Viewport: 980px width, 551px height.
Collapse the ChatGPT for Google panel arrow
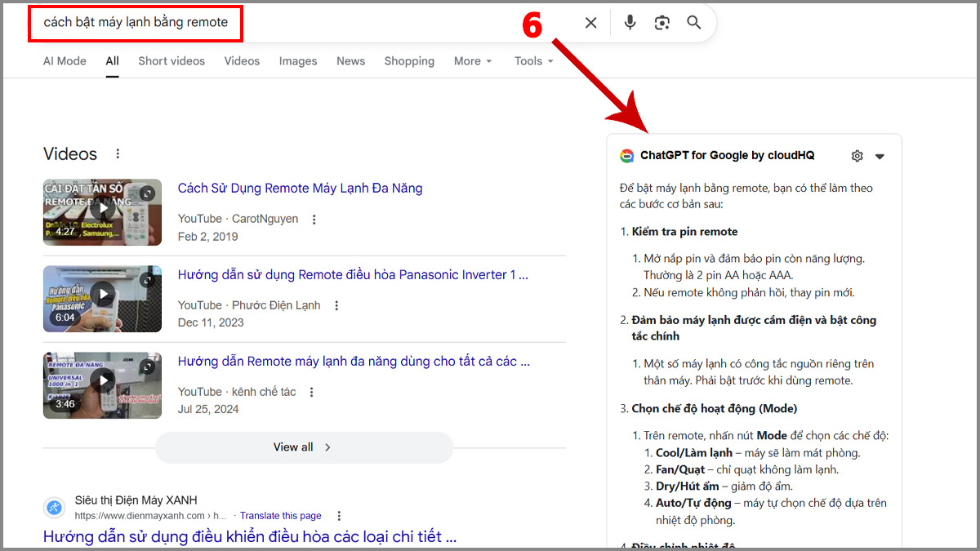[880, 156]
